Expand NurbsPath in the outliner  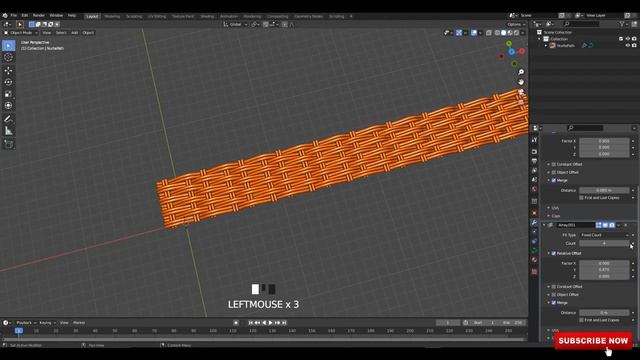(546, 46)
